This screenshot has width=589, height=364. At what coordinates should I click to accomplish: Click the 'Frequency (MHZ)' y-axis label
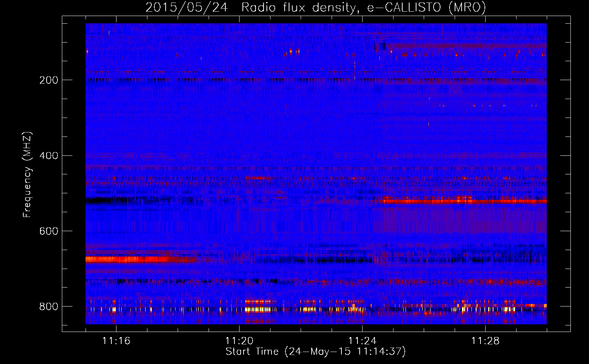[27, 174]
